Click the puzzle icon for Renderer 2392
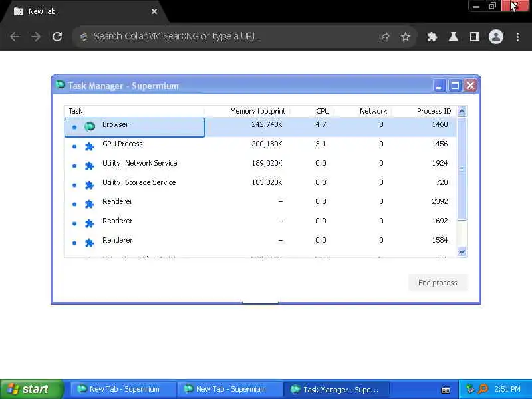This screenshot has height=399, width=532. tap(89, 204)
